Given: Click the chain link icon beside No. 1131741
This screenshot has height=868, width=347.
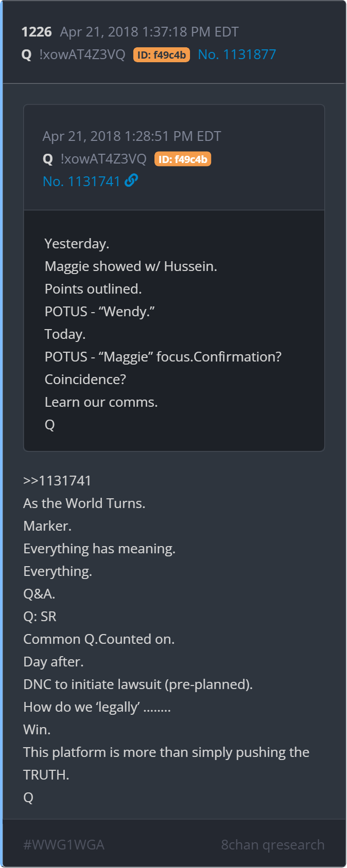Looking at the screenshot, I should click(131, 180).
